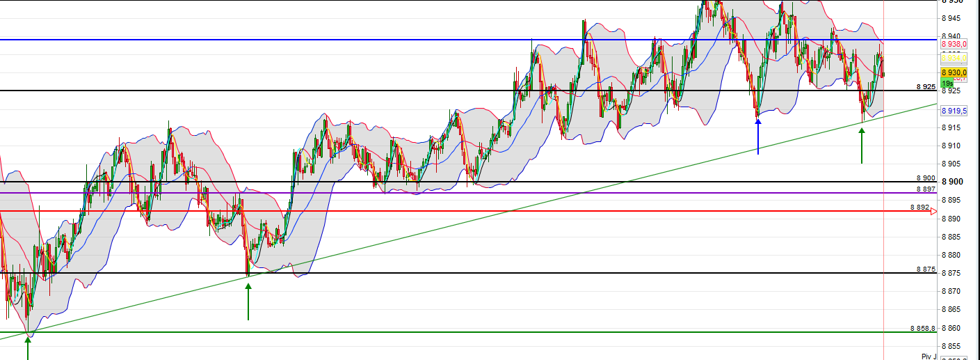The height and width of the screenshot is (360, 980).
Task: Click 8 855 on the price axis
Action: 952,346
